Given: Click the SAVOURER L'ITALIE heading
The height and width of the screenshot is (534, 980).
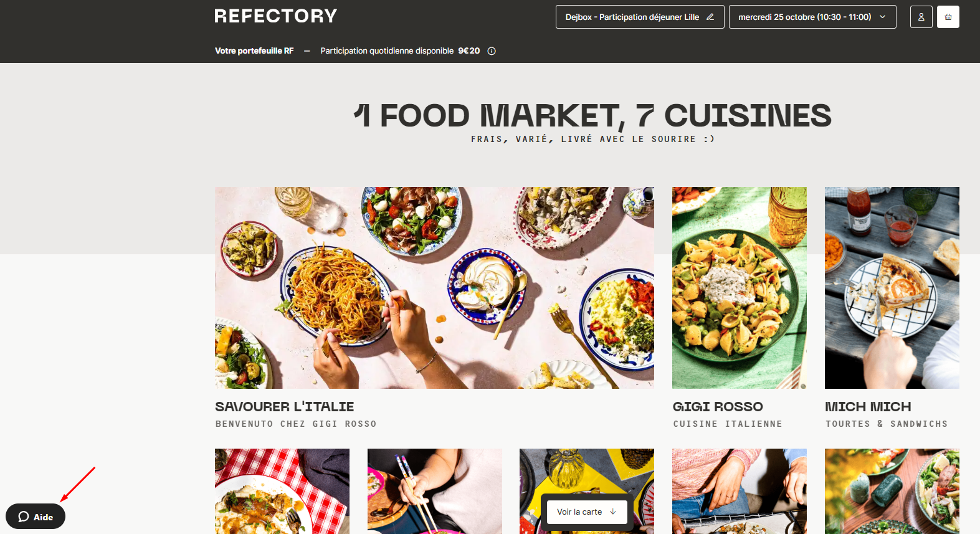Looking at the screenshot, I should pos(285,407).
